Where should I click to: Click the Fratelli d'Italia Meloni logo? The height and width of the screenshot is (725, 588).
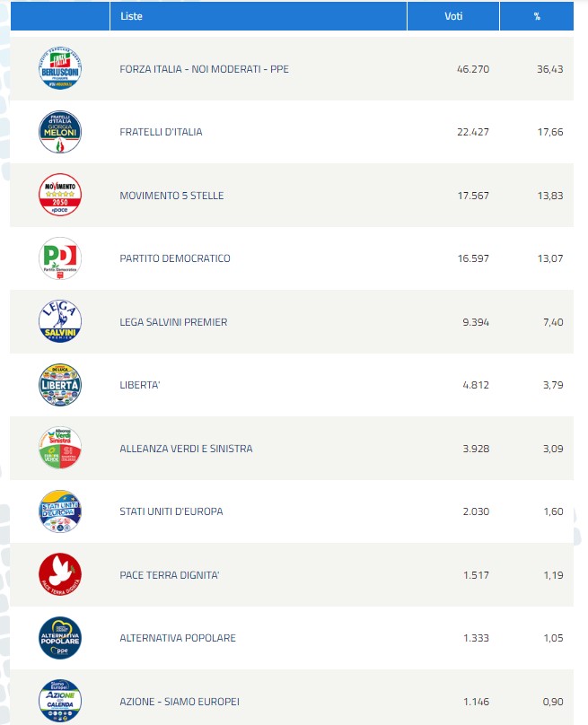pos(60,132)
